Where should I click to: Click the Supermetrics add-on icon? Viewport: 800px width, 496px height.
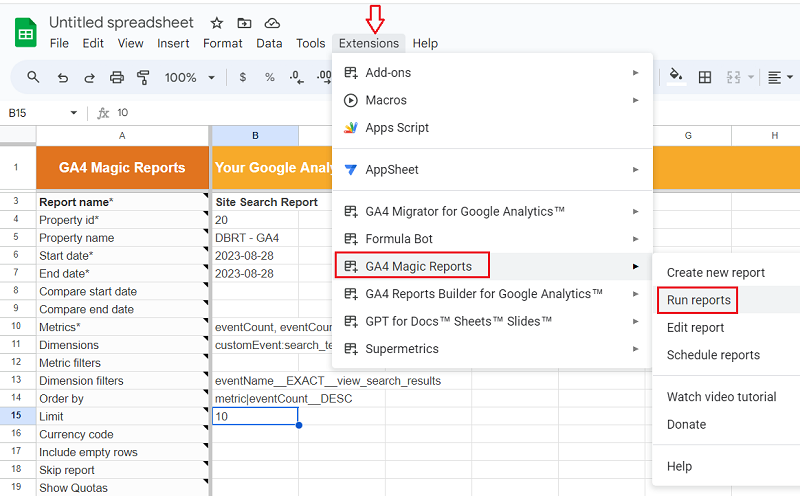pyautogui.click(x=351, y=349)
